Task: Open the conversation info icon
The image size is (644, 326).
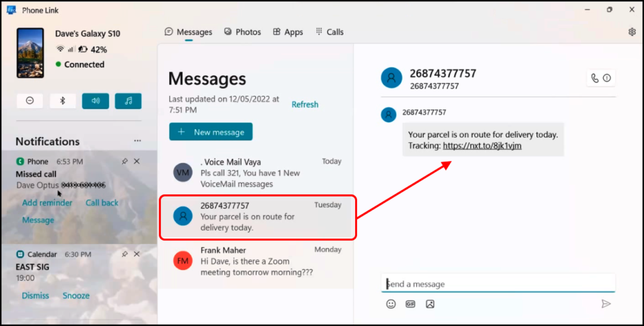Action: click(x=607, y=78)
